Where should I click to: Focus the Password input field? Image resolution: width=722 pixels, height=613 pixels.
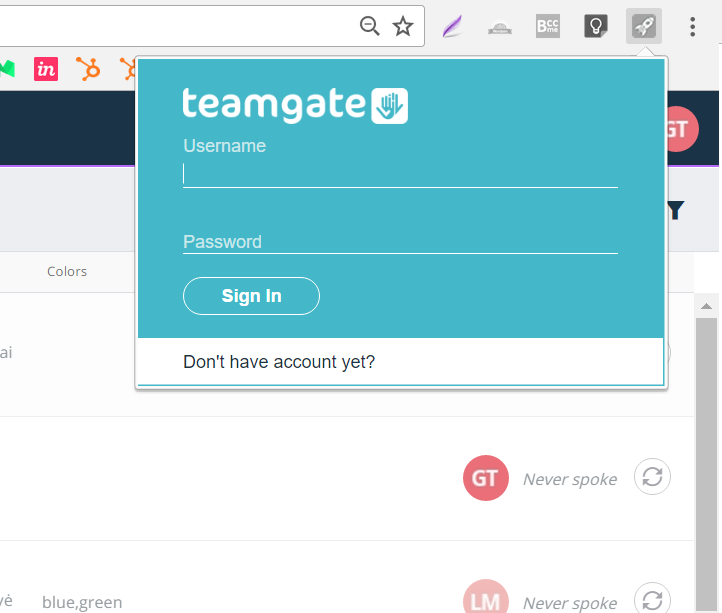coord(400,242)
